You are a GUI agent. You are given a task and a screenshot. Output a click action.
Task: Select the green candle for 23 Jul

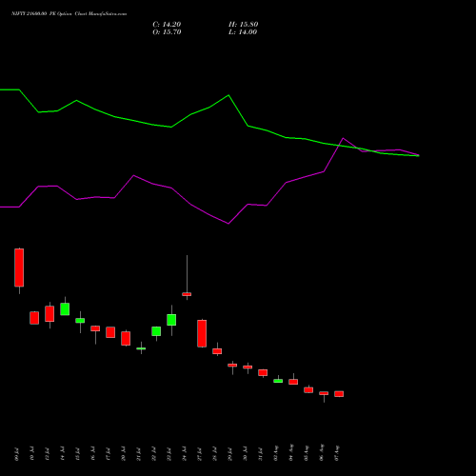[171, 320]
